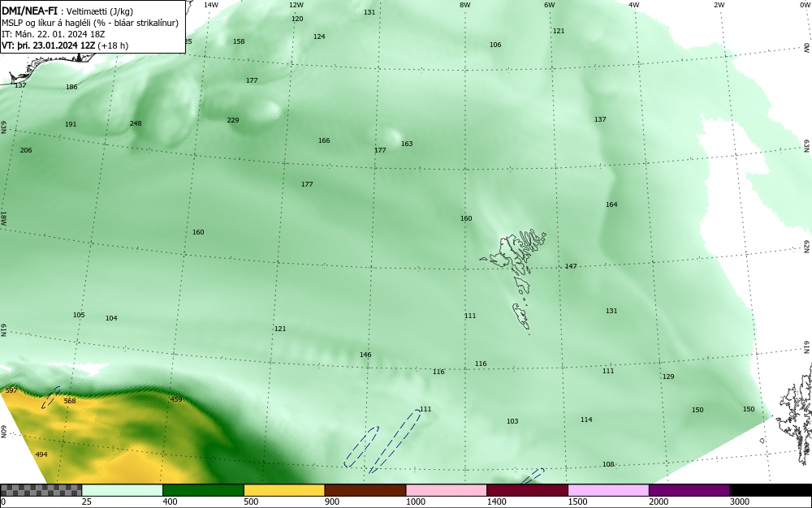Click the map value 163

click(407, 144)
